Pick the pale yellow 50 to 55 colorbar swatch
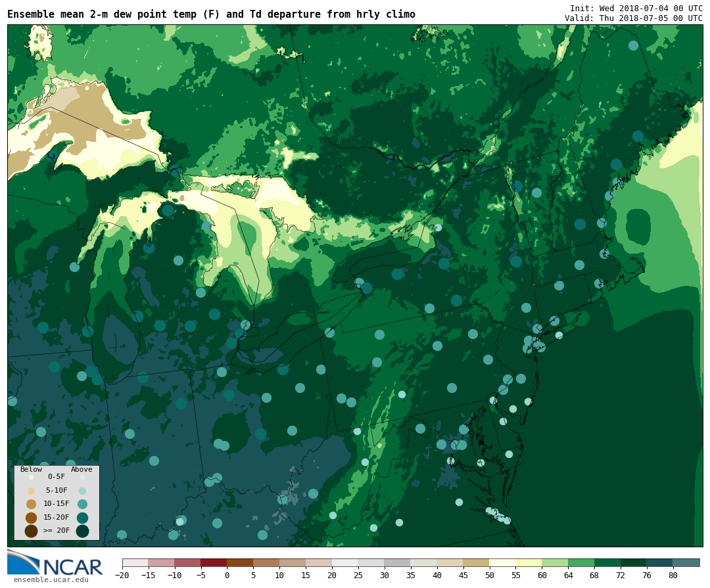Screen dimensions: 710x588 click(x=503, y=562)
